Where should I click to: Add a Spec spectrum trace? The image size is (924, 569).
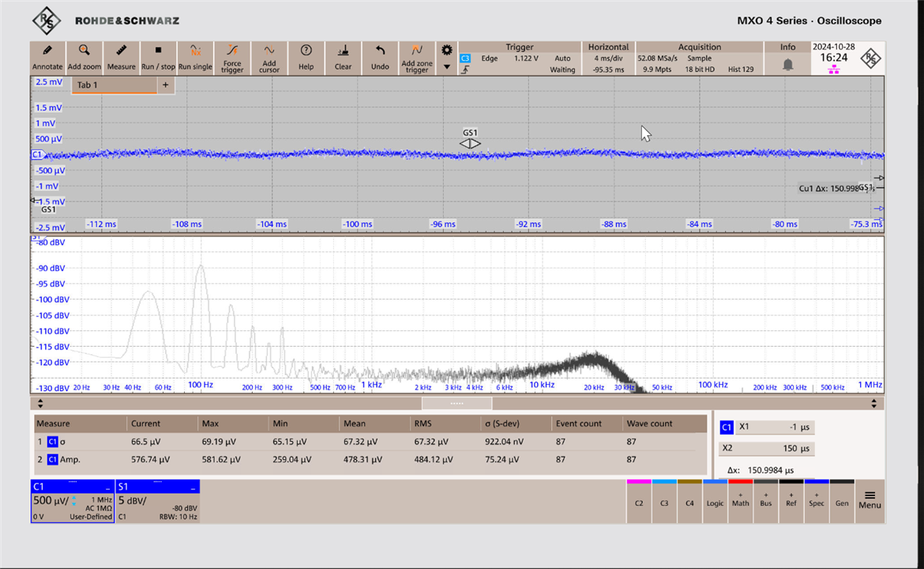(816, 501)
